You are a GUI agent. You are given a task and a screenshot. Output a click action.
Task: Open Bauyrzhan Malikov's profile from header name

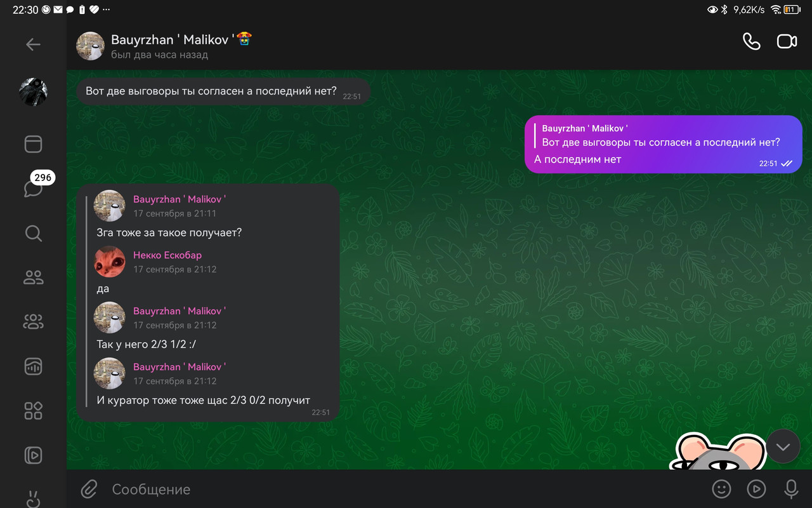point(169,39)
